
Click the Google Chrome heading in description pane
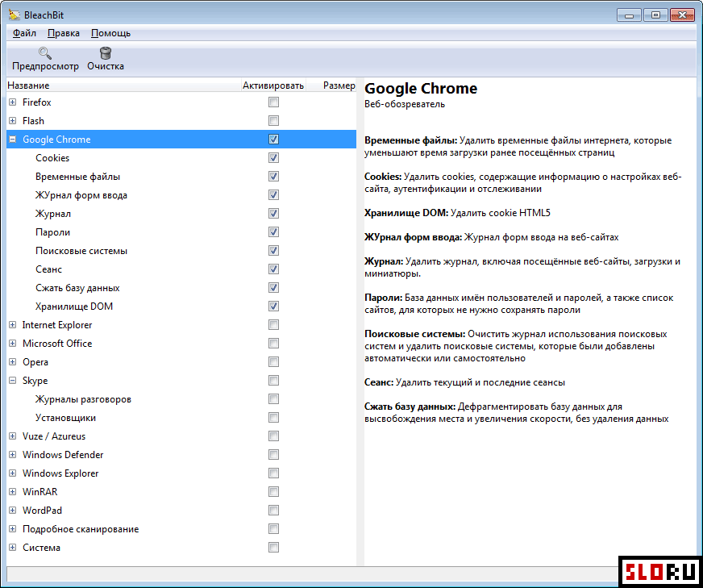(421, 89)
